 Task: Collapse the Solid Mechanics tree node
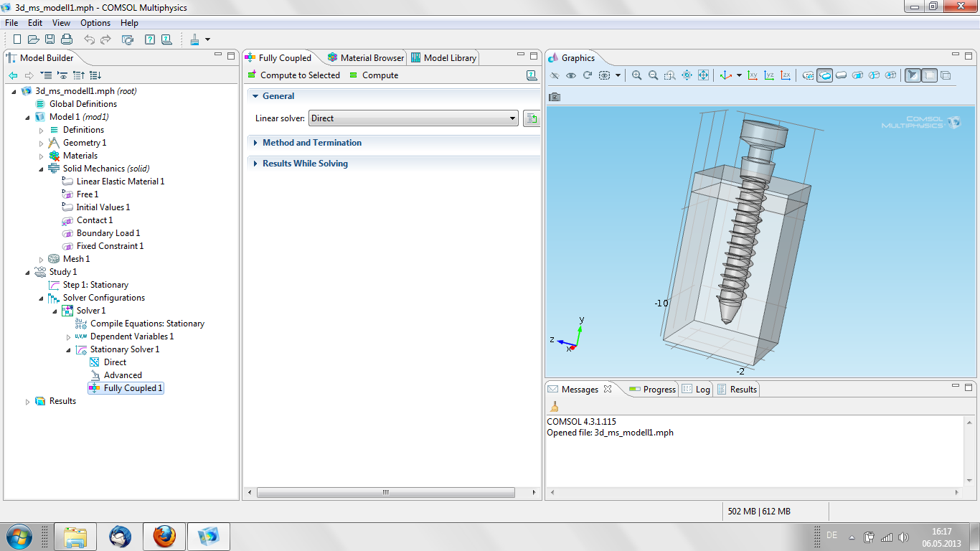pos(42,169)
